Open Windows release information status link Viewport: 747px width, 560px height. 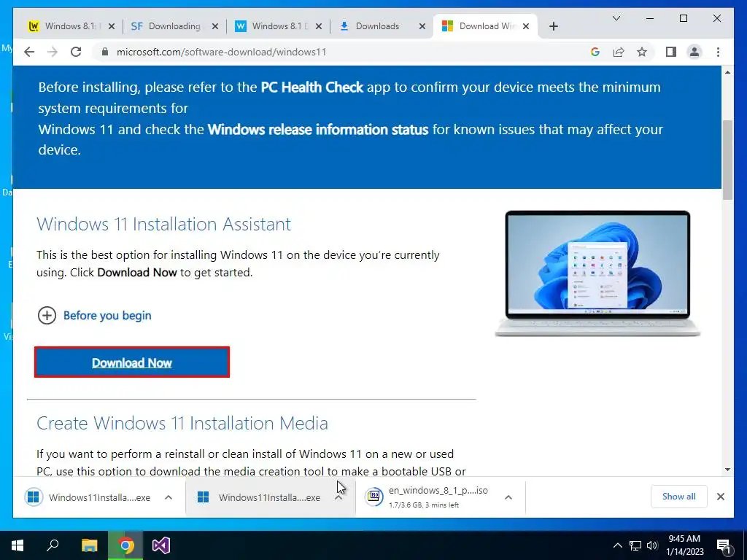[x=318, y=129]
